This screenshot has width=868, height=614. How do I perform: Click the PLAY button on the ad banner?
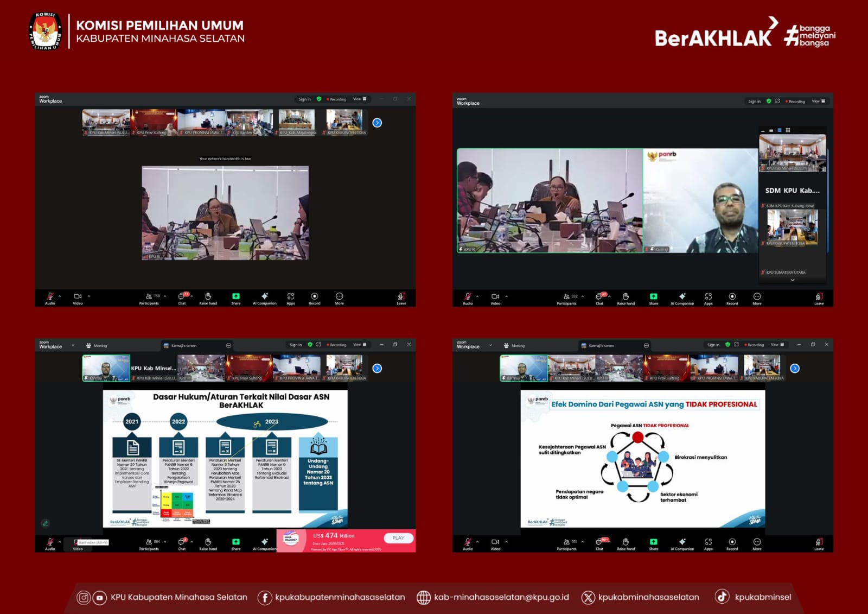tap(398, 538)
